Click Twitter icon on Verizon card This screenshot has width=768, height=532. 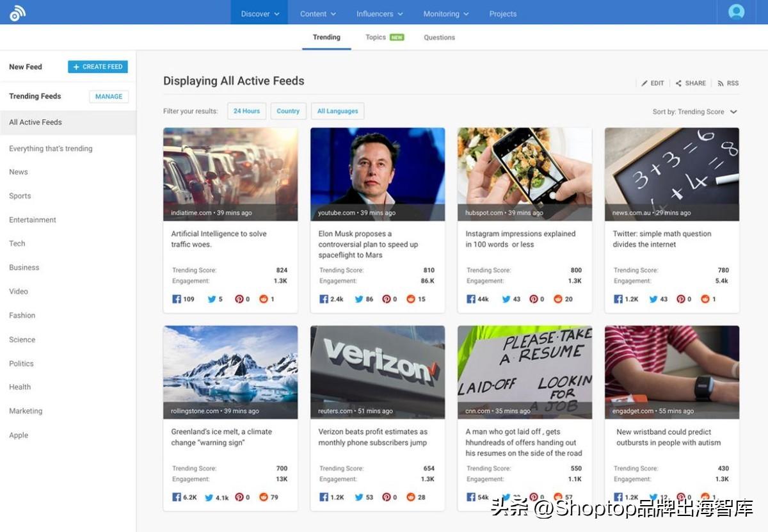(359, 497)
